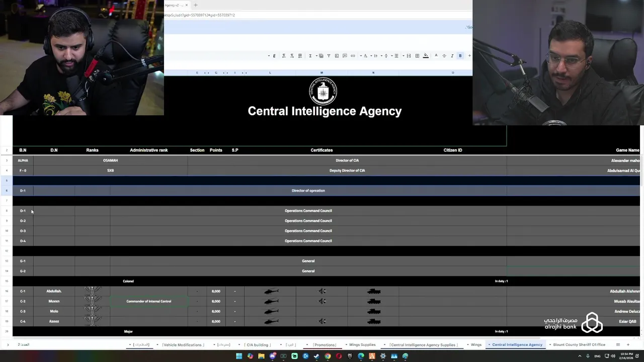Switch to the Wings Supplies sheet

coord(362,345)
